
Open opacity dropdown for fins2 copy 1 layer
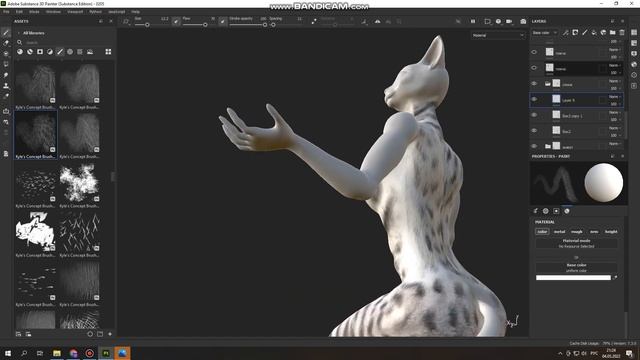615,120
